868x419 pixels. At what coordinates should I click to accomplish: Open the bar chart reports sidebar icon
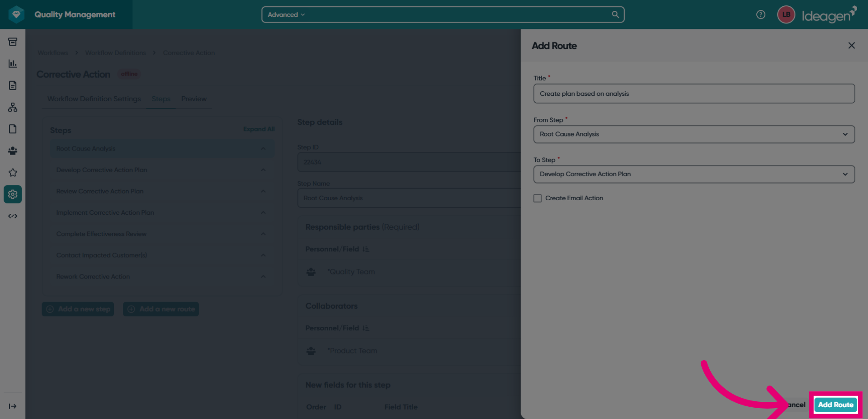click(13, 64)
